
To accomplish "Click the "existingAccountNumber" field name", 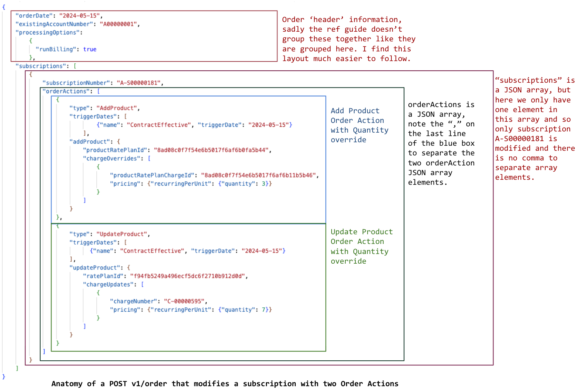I will pos(54,24).
